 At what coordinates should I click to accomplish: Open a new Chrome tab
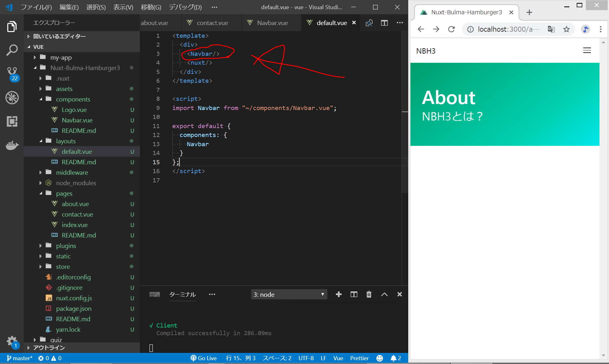pyautogui.click(x=529, y=12)
